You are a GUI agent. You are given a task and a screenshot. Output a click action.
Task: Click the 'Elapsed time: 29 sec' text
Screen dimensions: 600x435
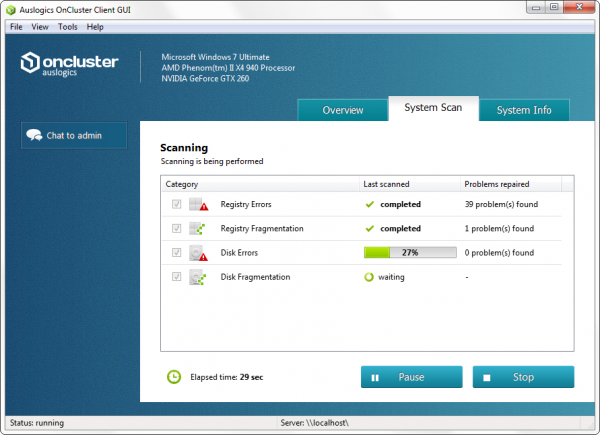click(x=227, y=377)
